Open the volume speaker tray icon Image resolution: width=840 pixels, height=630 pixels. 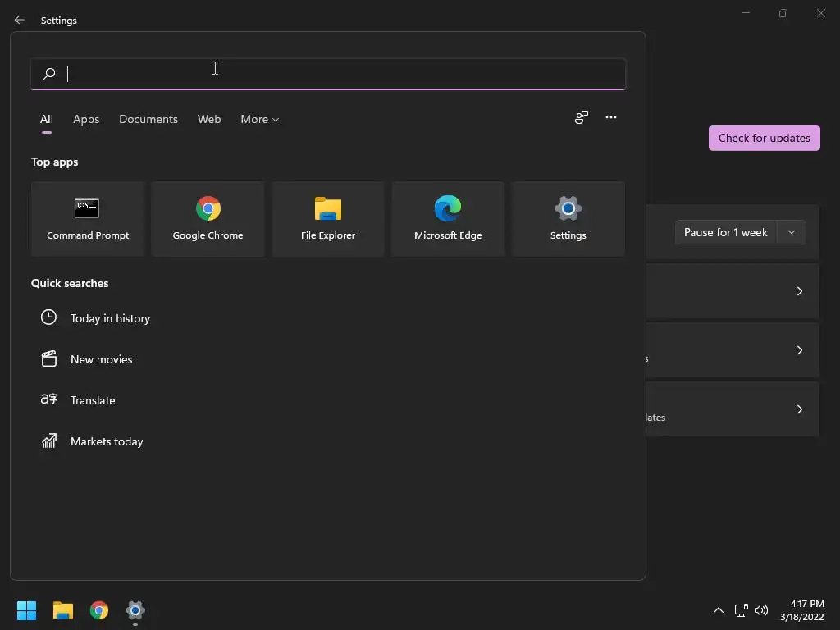pos(760,610)
